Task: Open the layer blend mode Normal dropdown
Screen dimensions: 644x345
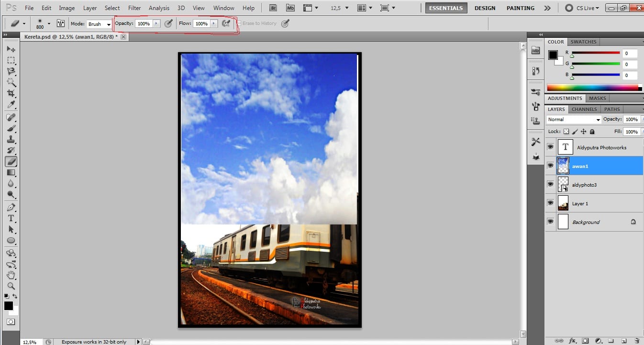Action: click(x=574, y=120)
